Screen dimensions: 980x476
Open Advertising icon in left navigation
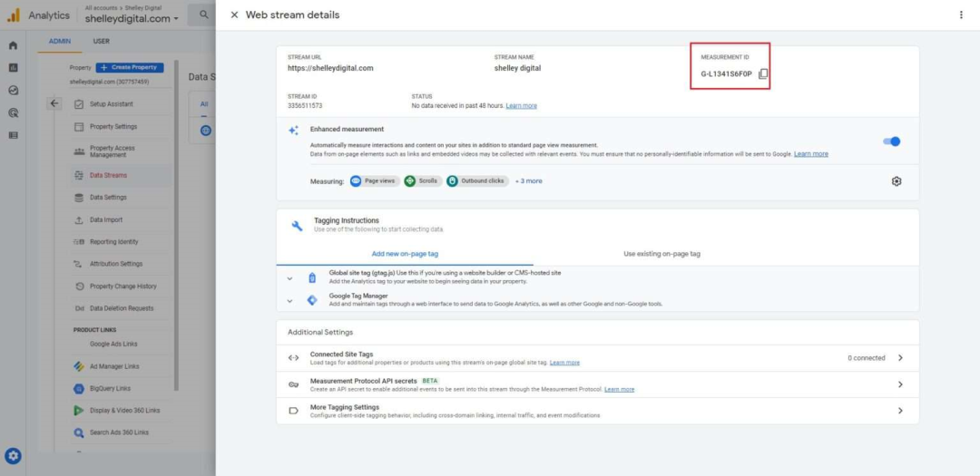13,113
